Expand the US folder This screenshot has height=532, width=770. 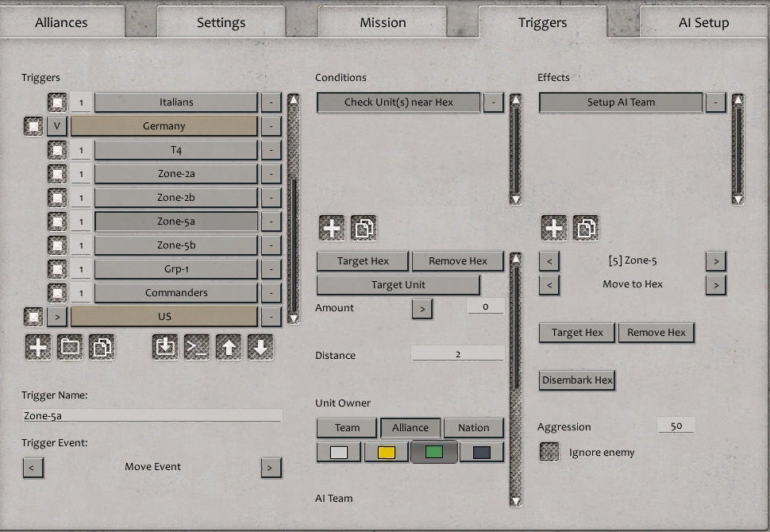(57, 317)
